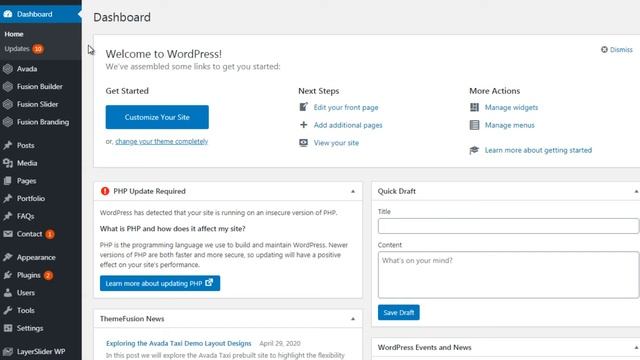Click the Customize Your Site button
Image resolution: width=640 pixels, height=360 pixels.
[x=157, y=117]
